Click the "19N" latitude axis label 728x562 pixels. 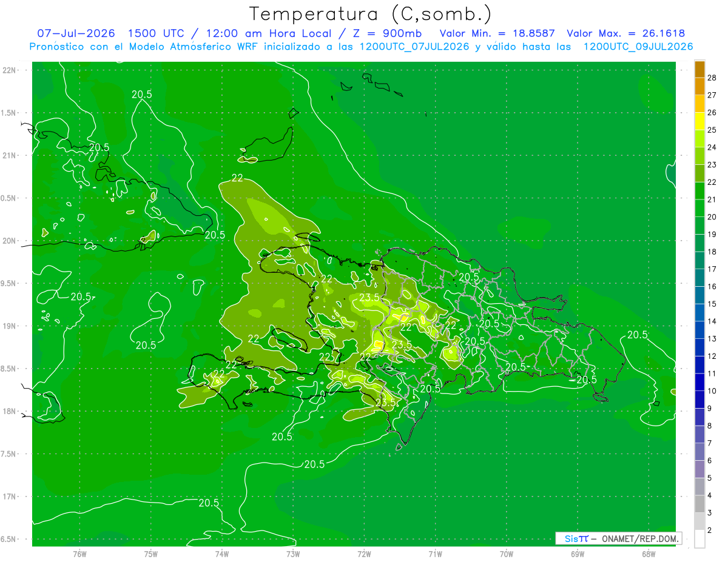(10, 326)
